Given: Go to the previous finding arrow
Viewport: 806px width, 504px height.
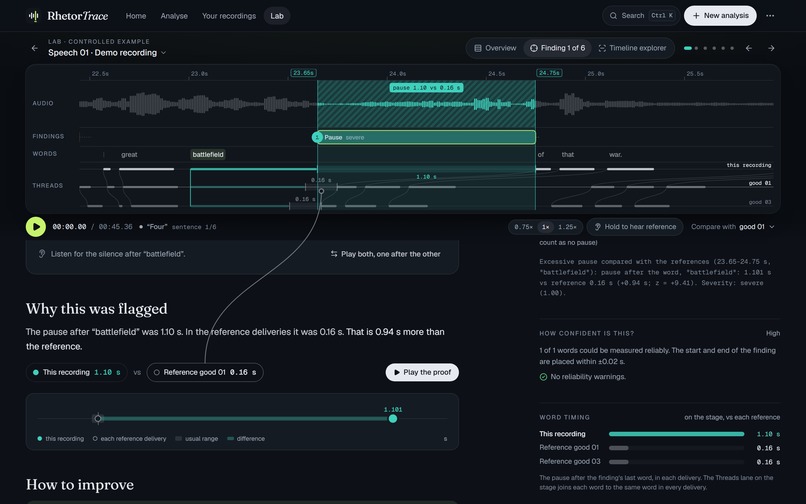Looking at the screenshot, I should [x=749, y=48].
